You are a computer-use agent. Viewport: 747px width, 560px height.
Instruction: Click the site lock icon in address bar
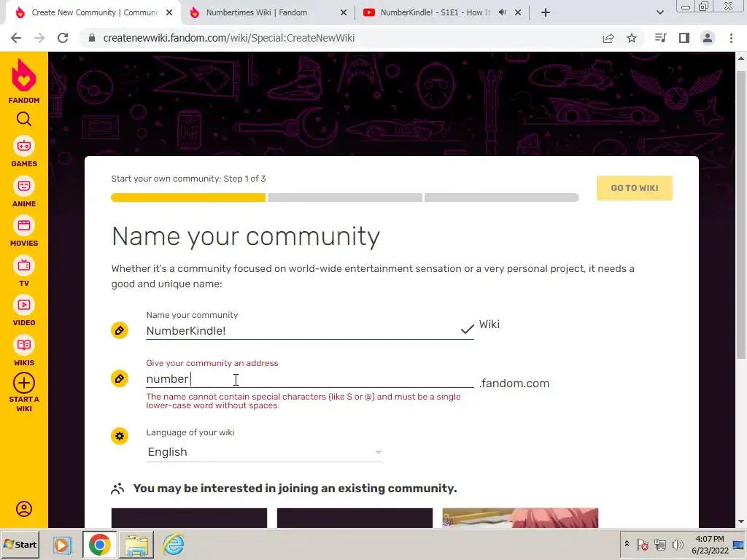92,38
